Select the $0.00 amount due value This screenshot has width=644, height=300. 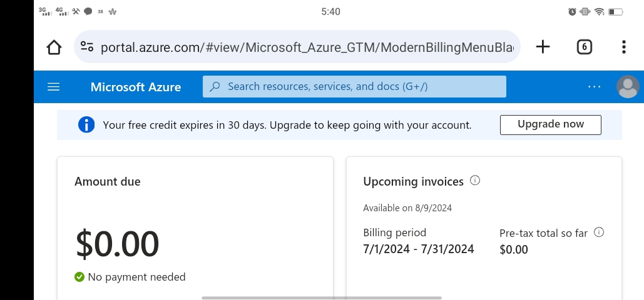[117, 244]
